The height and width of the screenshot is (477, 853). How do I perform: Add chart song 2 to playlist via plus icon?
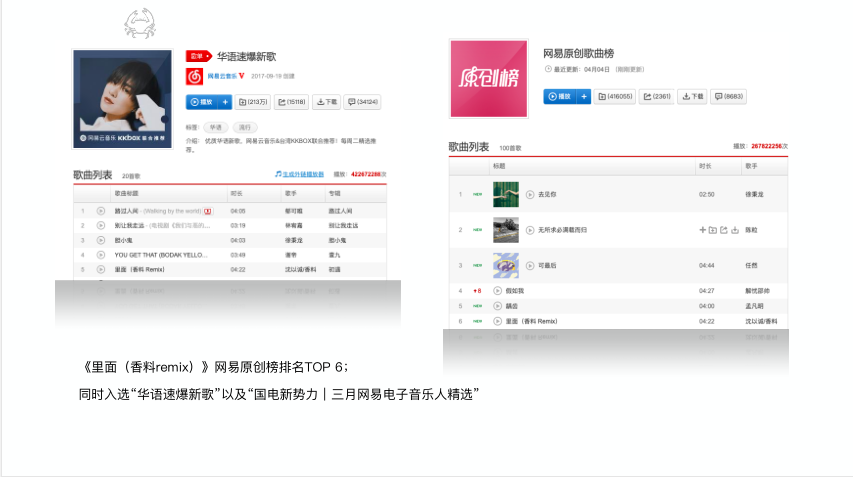click(x=702, y=230)
